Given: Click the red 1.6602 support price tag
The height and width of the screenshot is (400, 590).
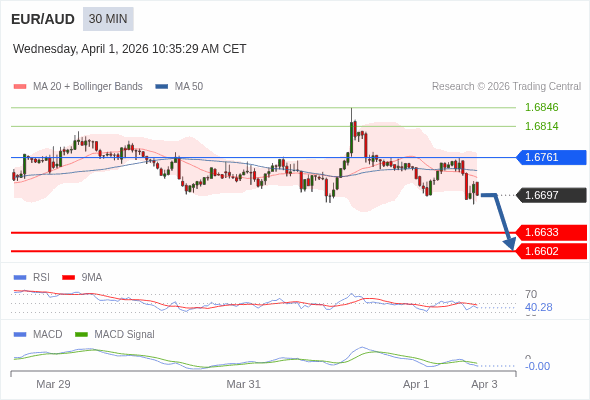Looking at the screenshot, I should tap(551, 251).
